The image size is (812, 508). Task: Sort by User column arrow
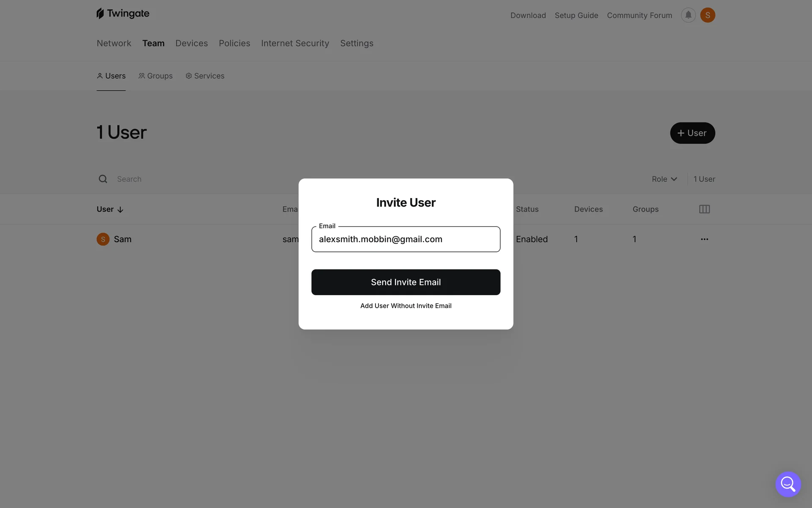click(120, 210)
